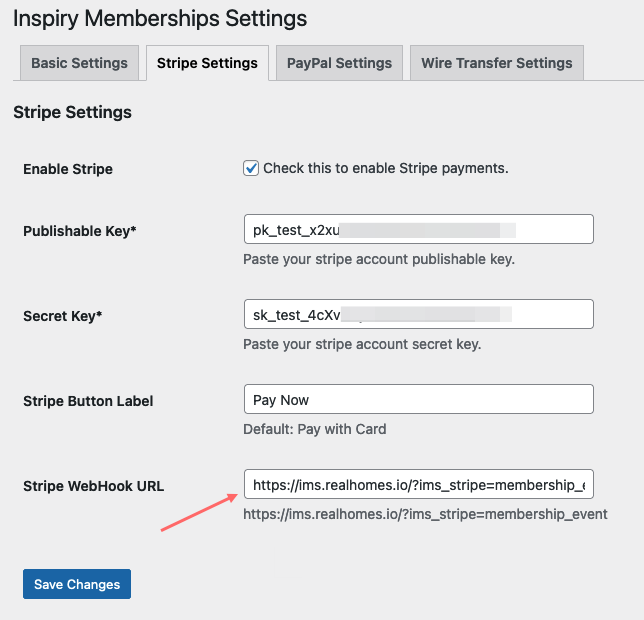
Task: Focus the Publishable Key input field
Action: pyautogui.click(x=419, y=229)
